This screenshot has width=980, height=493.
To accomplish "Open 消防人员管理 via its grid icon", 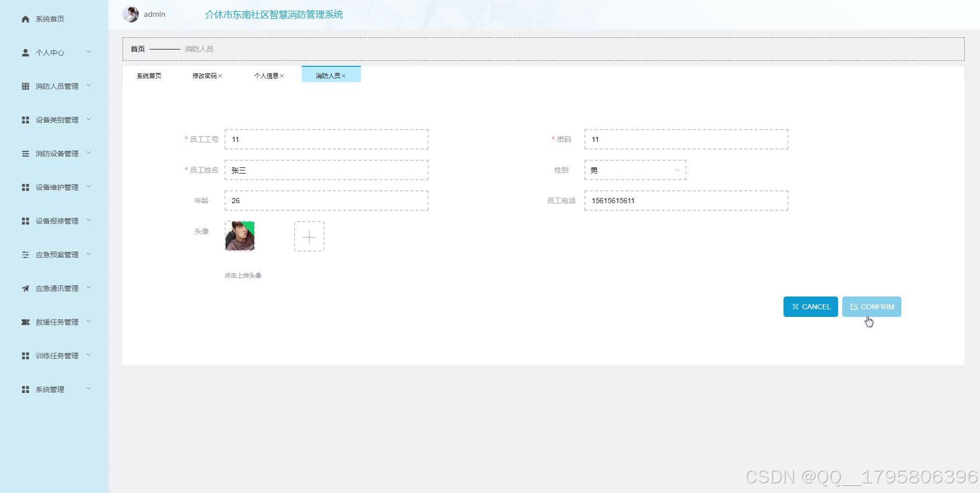I will (x=25, y=86).
